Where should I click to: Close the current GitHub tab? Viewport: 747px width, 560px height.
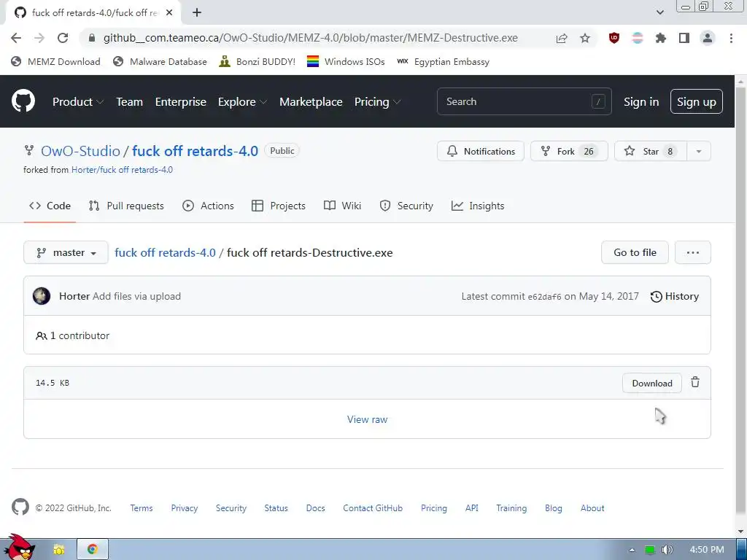[x=169, y=13]
